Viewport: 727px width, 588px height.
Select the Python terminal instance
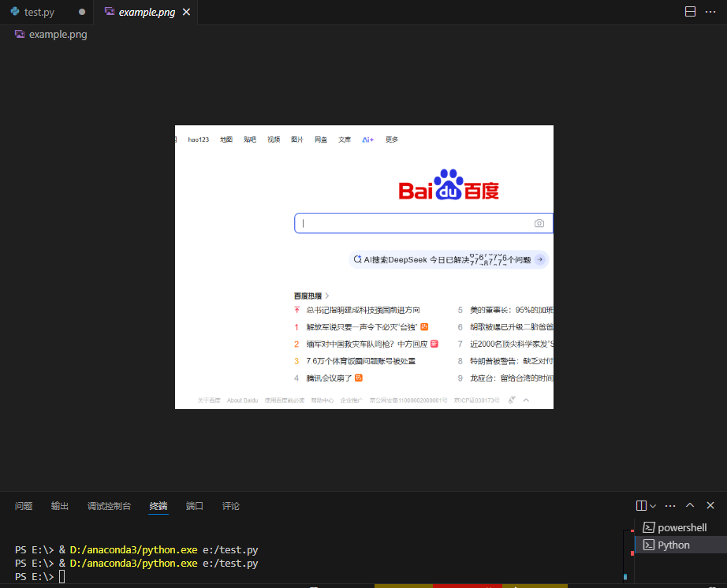(681, 545)
